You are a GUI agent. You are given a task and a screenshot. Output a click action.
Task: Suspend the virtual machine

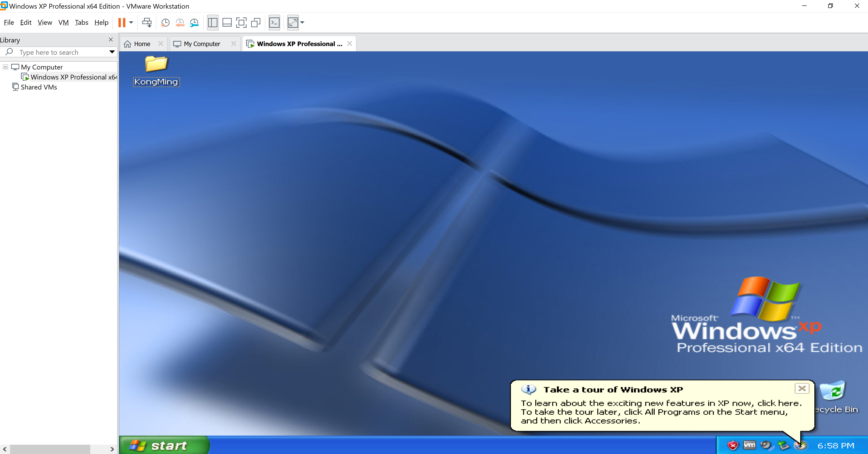[x=122, y=22]
